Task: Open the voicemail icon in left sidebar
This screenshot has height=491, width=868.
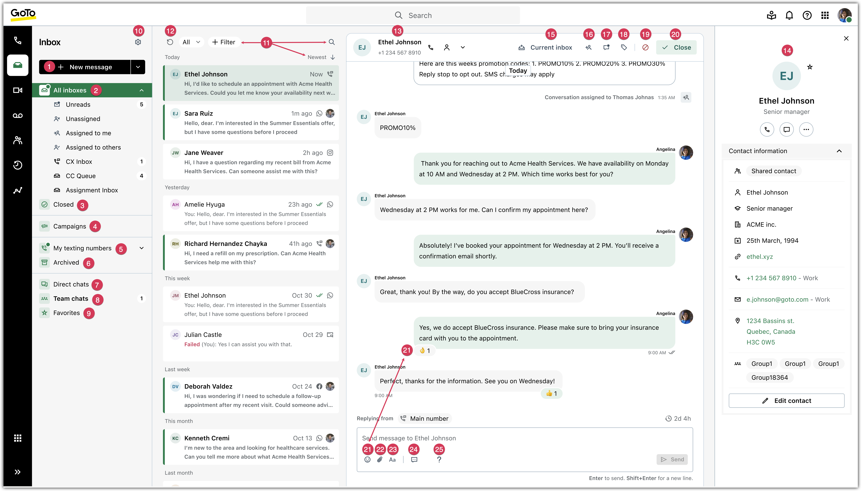Action: (x=18, y=116)
